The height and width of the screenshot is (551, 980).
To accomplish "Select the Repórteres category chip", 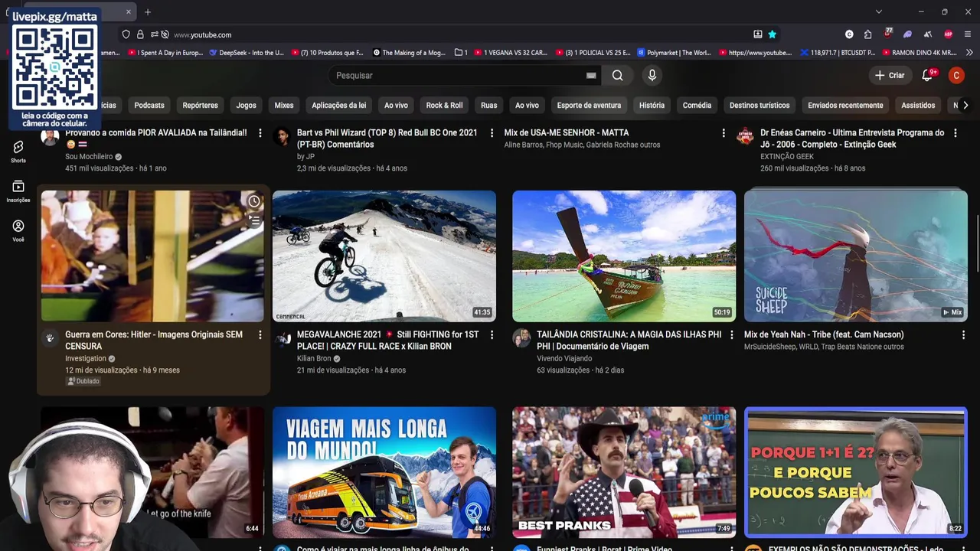I will (201, 106).
